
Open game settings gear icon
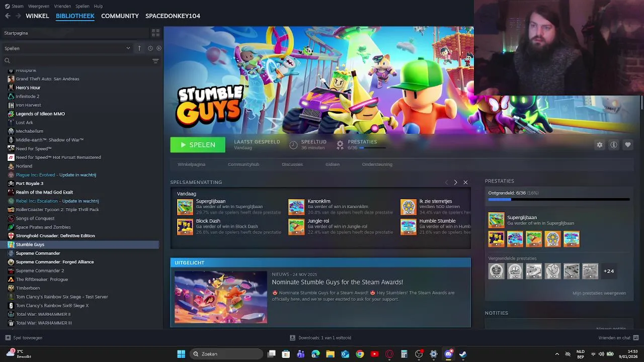pos(599,145)
